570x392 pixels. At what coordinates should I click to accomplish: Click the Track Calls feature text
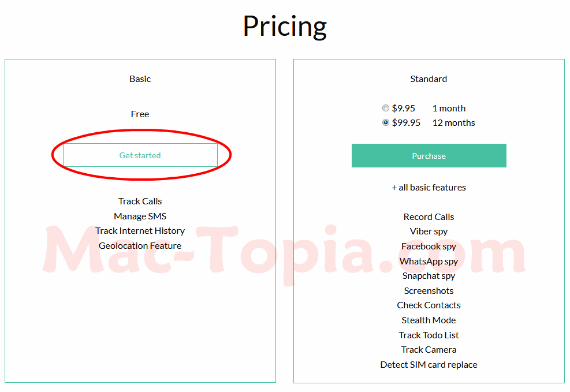[x=140, y=201]
